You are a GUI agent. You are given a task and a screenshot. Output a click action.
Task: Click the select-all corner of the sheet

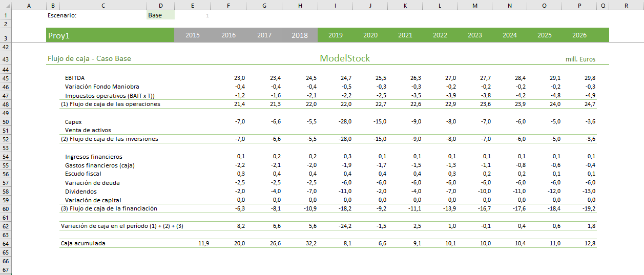(x=5, y=5)
